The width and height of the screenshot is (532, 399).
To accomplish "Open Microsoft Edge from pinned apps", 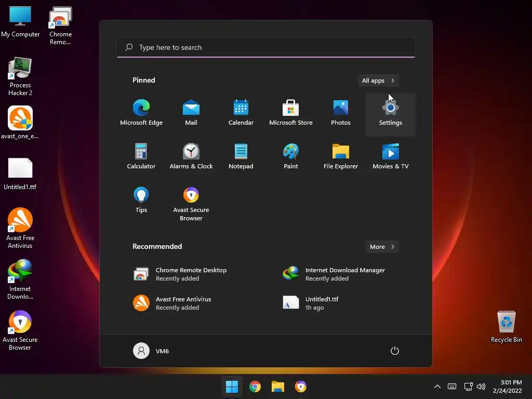I will 141,114.
